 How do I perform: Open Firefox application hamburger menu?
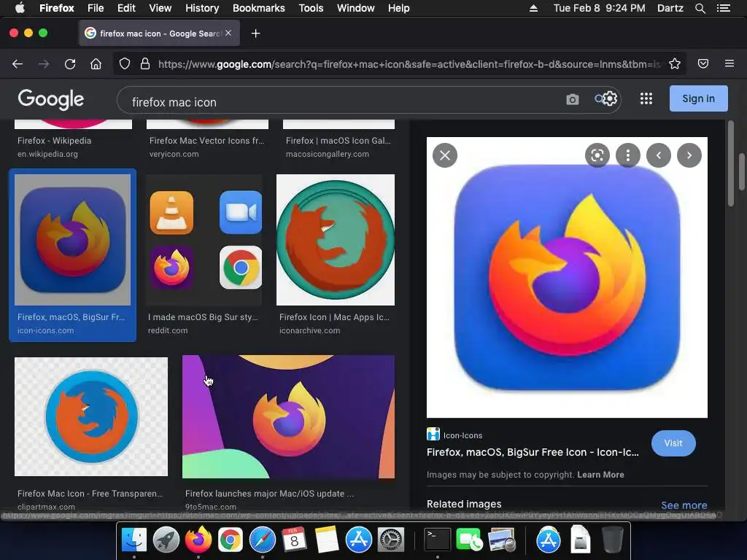pos(729,63)
